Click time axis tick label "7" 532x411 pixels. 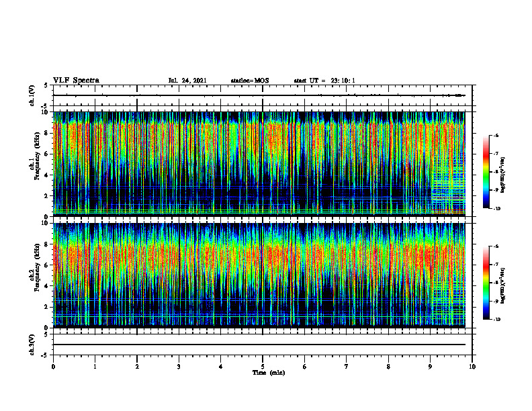pyautogui.click(x=347, y=367)
